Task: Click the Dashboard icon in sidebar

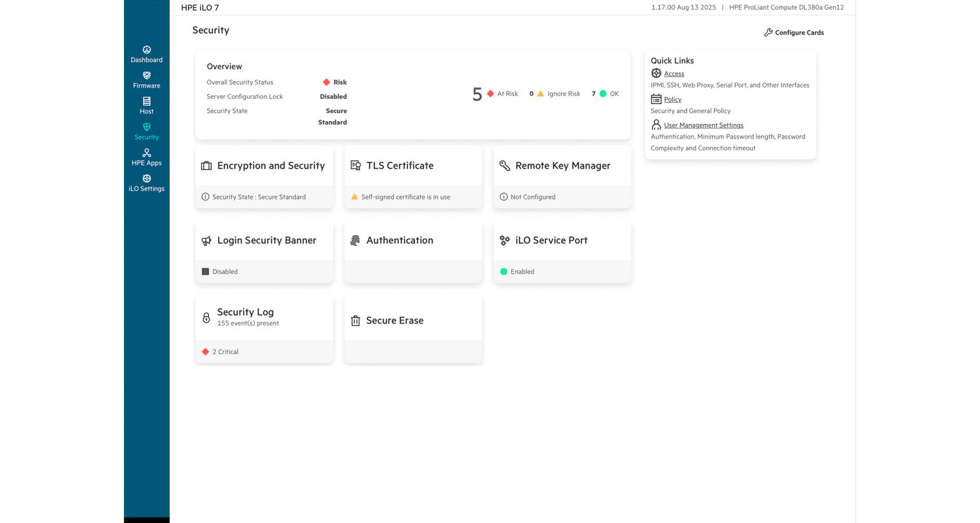Action: (x=146, y=50)
